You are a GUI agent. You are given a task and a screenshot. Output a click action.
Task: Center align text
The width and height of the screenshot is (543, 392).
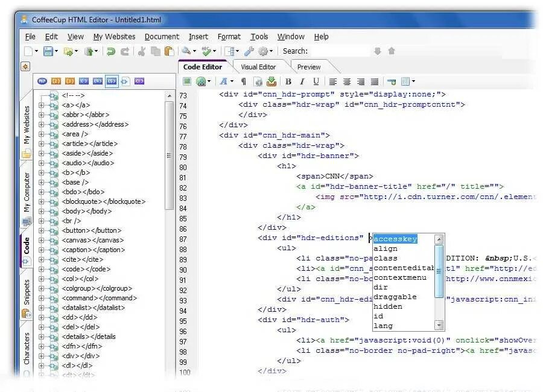347,82
